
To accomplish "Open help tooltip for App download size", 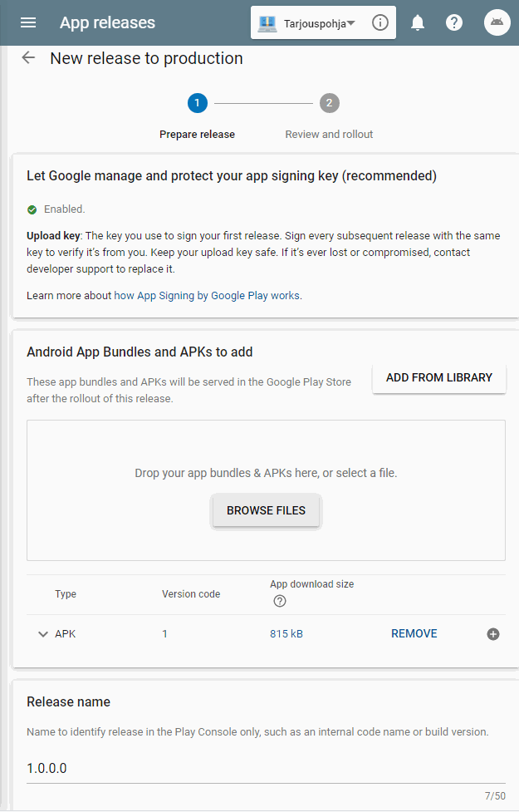I will [x=280, y=601].
